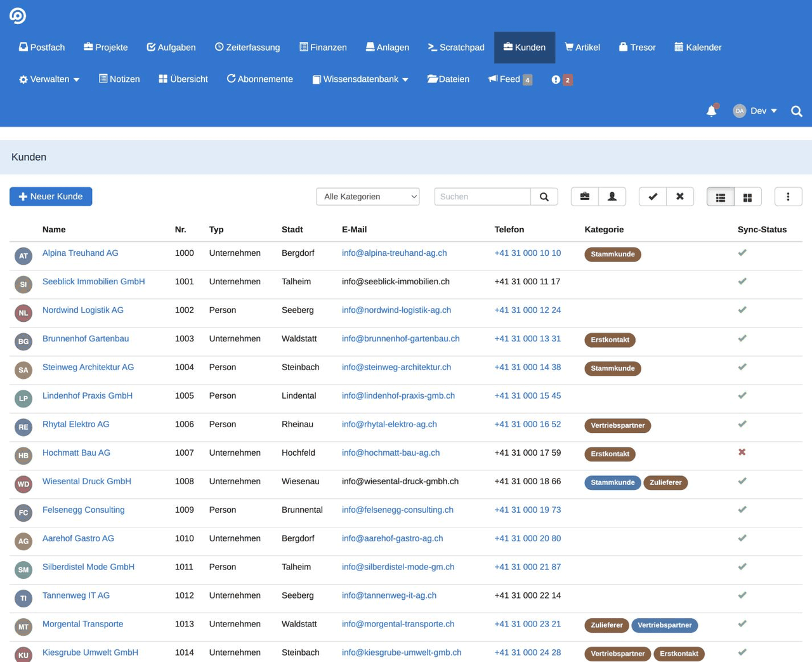Click the Neuer Kunde button
The height and width of the screenshot is (662, 812).
51,197
